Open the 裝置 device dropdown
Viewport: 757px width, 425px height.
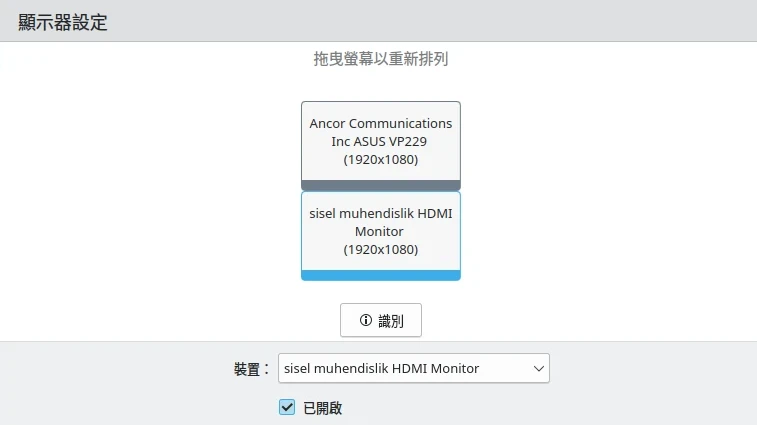[x=413, y=368]
